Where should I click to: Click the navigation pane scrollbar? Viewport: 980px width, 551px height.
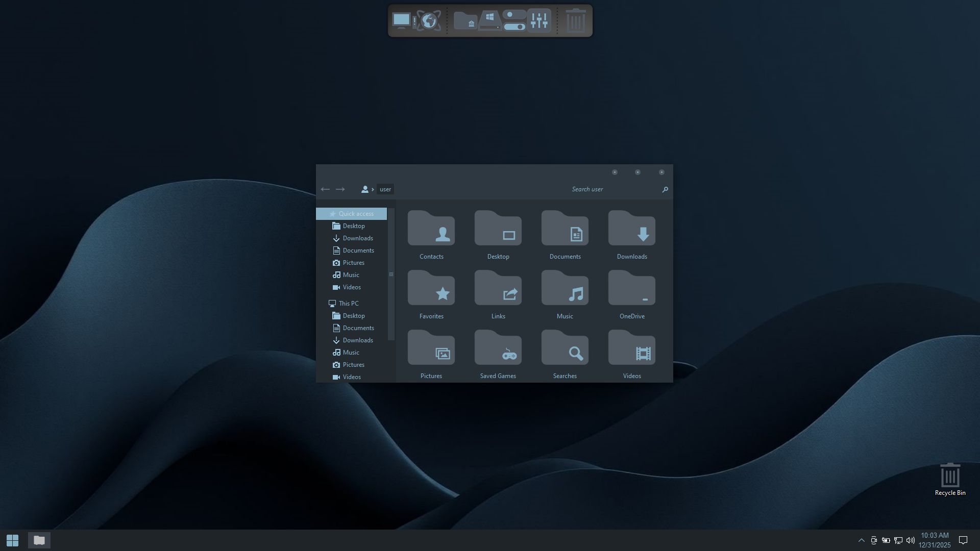(391, 274)
